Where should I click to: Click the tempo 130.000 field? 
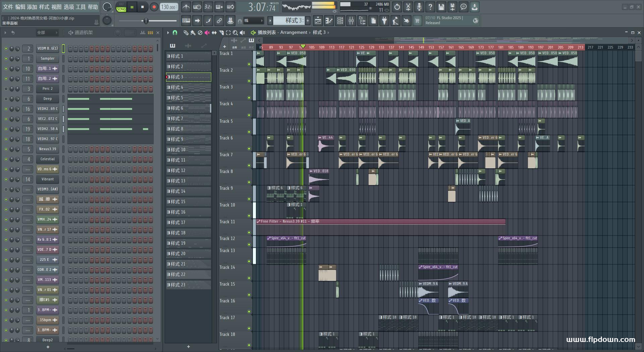click(x=169, y=7)
